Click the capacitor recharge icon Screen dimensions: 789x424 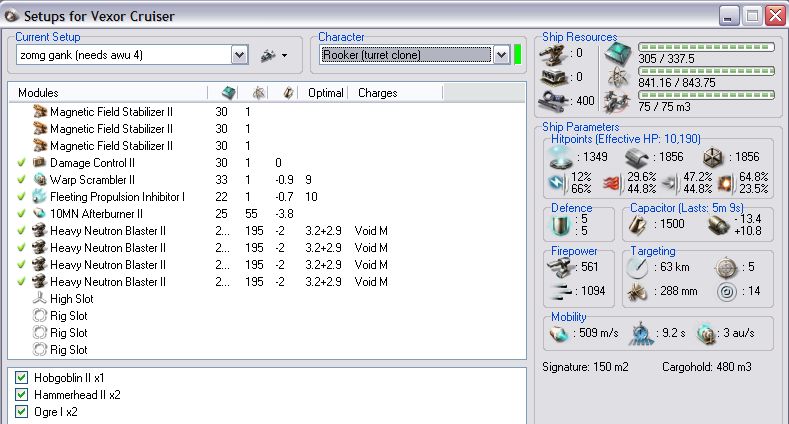click(718, 225)
